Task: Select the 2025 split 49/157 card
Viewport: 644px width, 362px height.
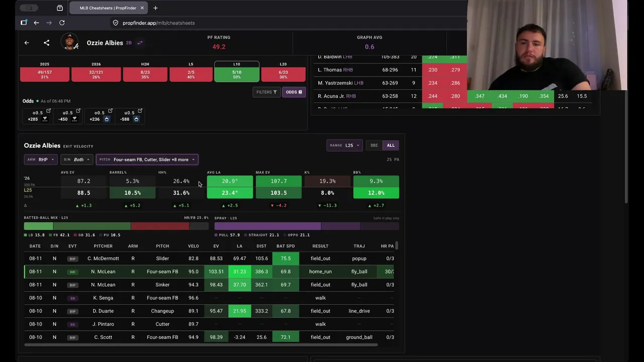Action: click(45, 74)
